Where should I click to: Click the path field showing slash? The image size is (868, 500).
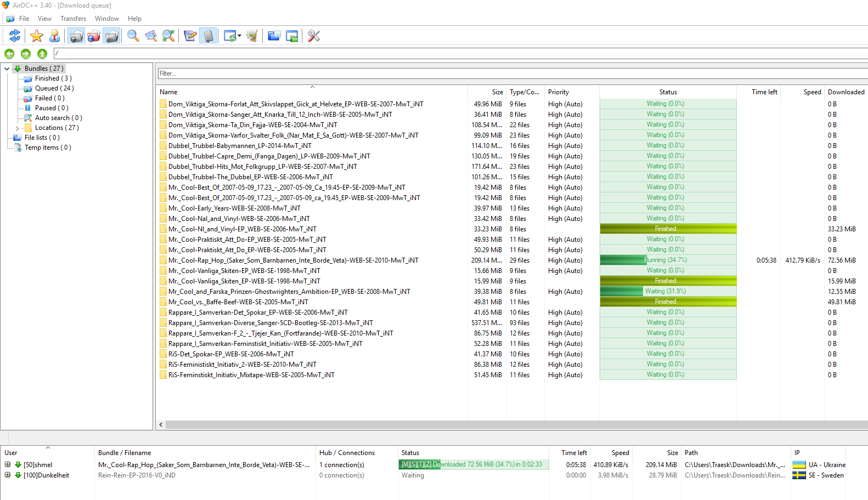coord(460,53)
